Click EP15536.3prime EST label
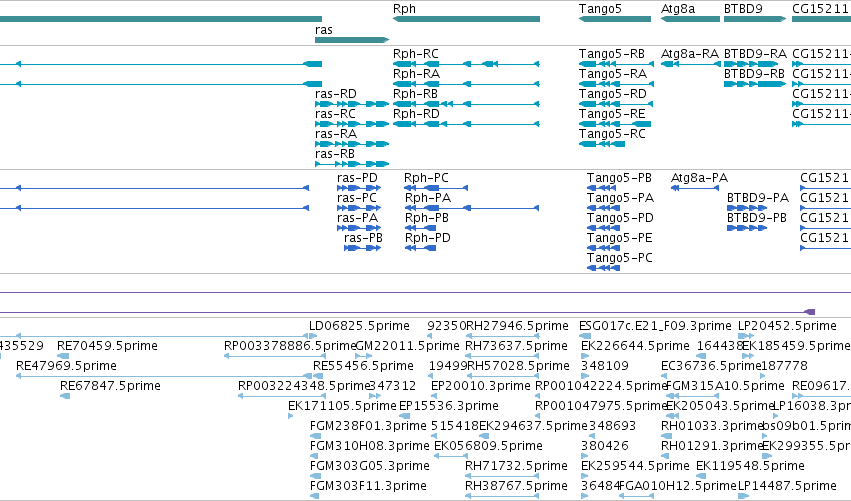This screenshot has width=851, height=501. [448, 406]
